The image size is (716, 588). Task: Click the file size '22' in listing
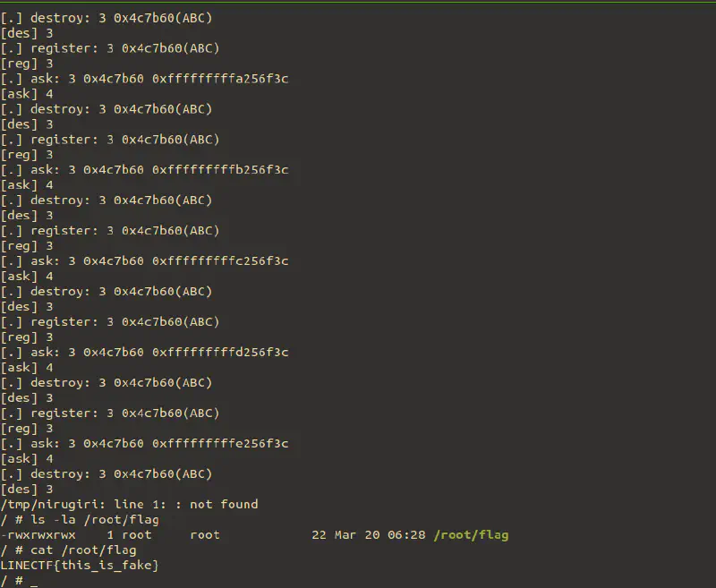click(x=319, y=535)
